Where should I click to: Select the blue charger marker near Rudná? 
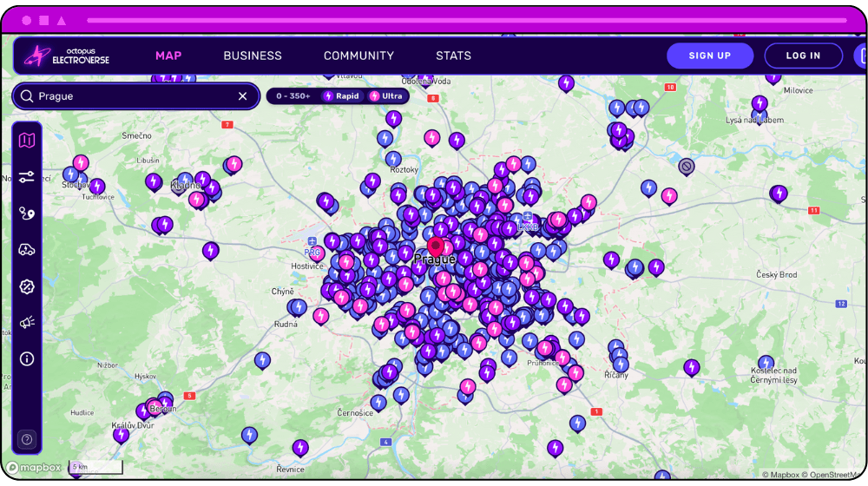click(299, 307)
